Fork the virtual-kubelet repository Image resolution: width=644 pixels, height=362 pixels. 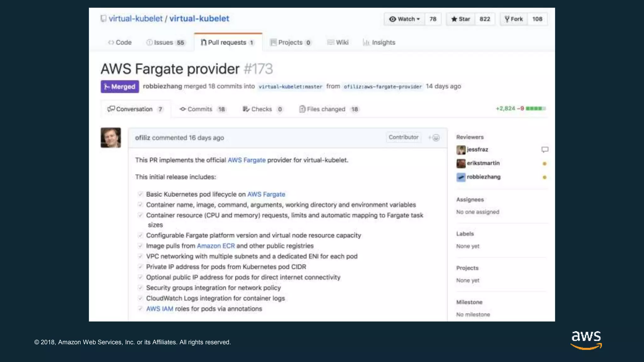click(x=514, y=19)
